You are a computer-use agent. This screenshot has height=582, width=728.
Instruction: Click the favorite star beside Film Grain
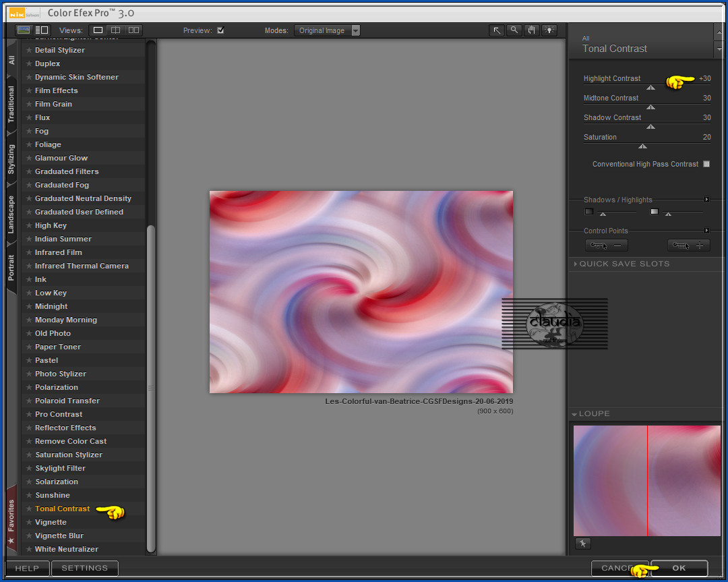tap(29, 104)
